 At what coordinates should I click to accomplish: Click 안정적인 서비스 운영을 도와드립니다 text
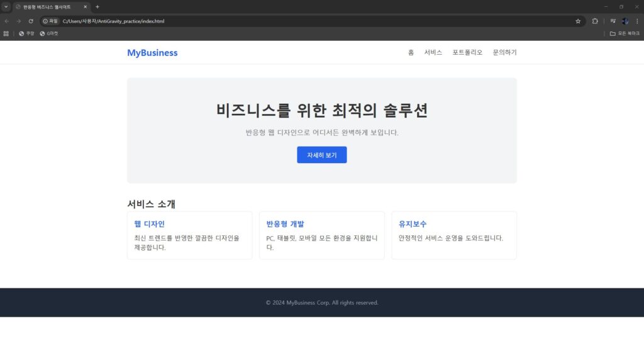tap(450, 238)
